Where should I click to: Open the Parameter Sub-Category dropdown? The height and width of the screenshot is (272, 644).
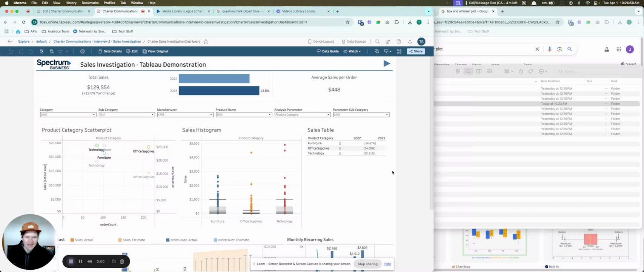361,114
